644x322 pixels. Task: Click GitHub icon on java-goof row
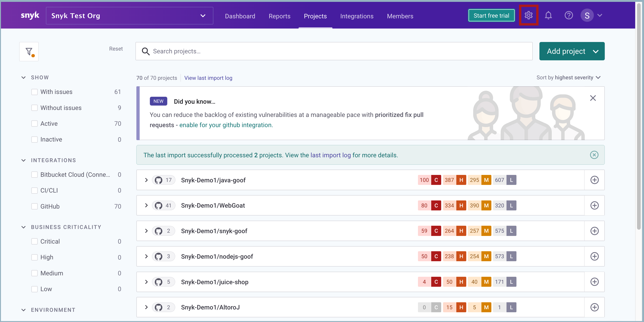tap(158, 180)
